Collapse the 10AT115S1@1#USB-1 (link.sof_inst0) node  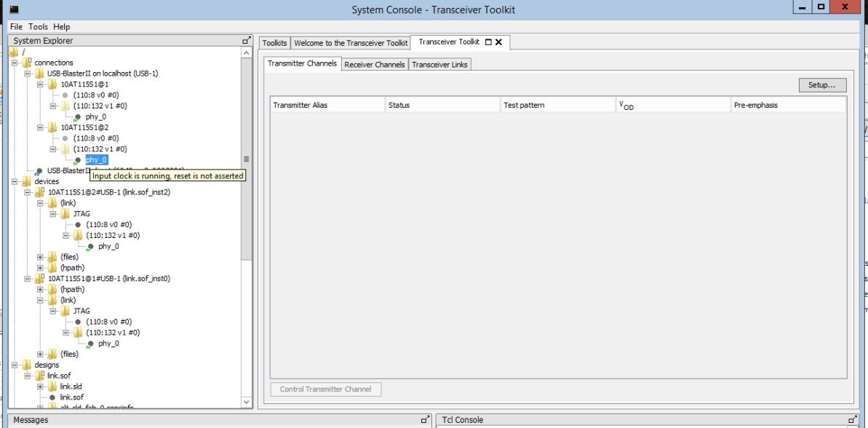pos(27,279)
